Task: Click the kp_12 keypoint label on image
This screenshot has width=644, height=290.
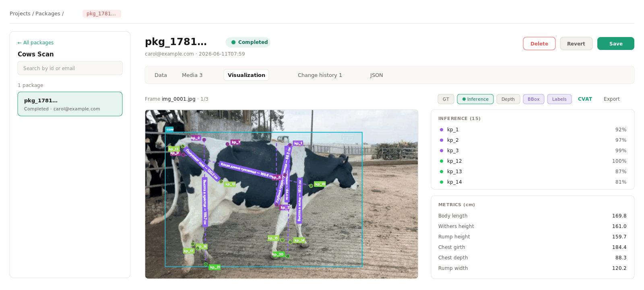Action: [230, 184]
